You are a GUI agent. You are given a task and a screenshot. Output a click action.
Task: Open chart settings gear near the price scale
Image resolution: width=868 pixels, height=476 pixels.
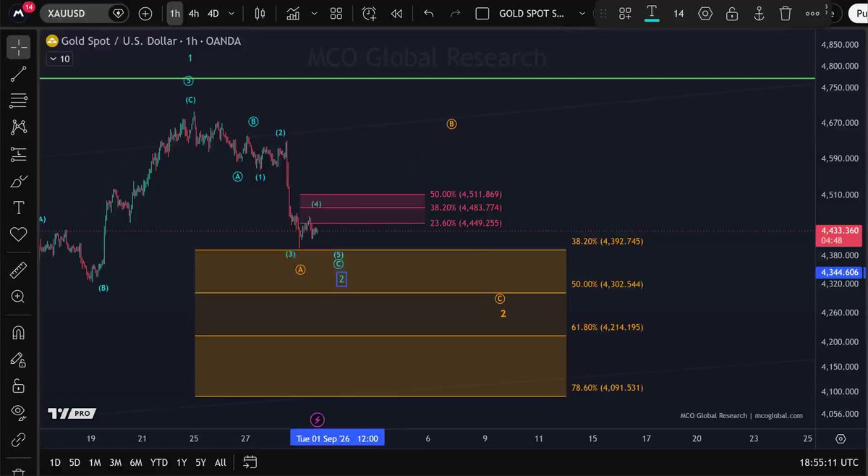click(841, 438)
